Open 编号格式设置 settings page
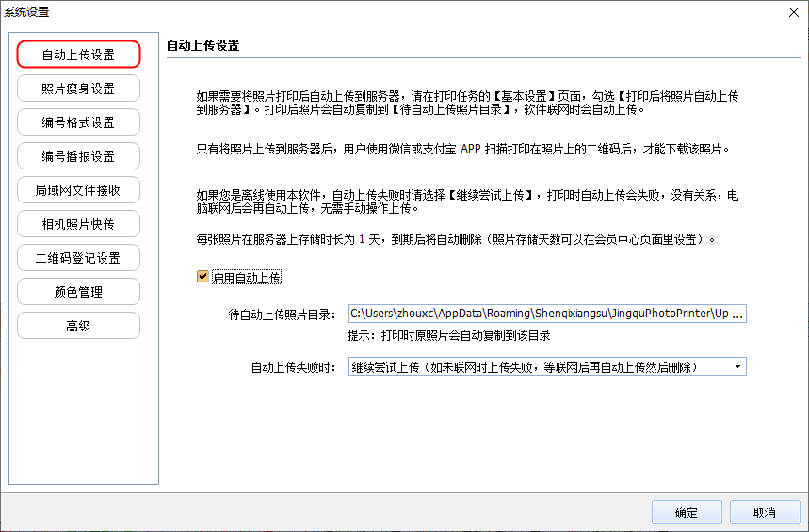Viewport: 809px width, 532px height. pyautogui.click(x=78, y=122)
